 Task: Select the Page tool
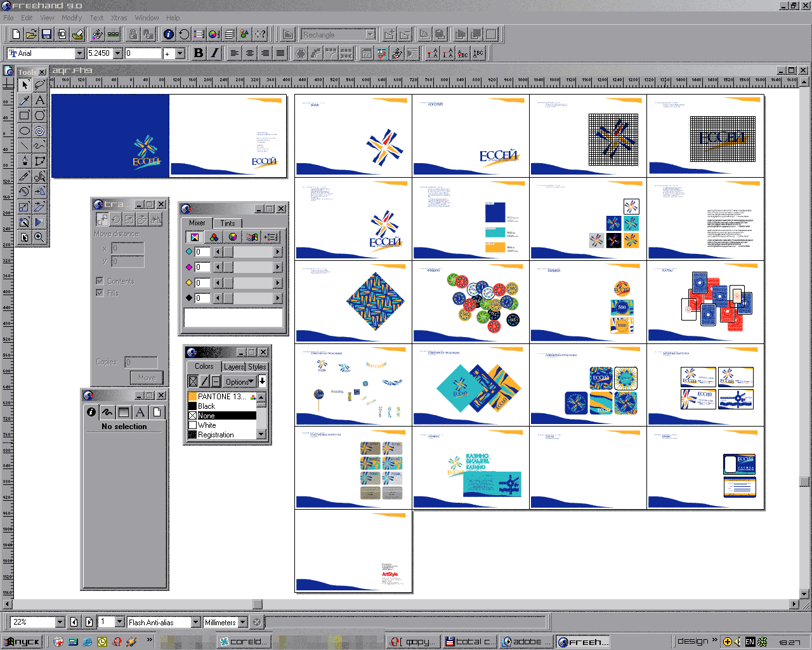pos(24,237)
